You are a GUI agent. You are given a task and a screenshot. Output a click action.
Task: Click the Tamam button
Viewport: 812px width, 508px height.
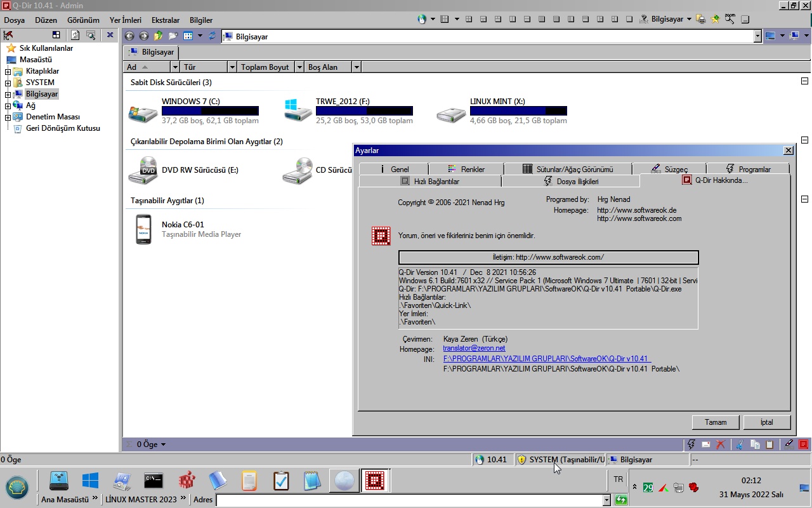click(x=716, y=422)
